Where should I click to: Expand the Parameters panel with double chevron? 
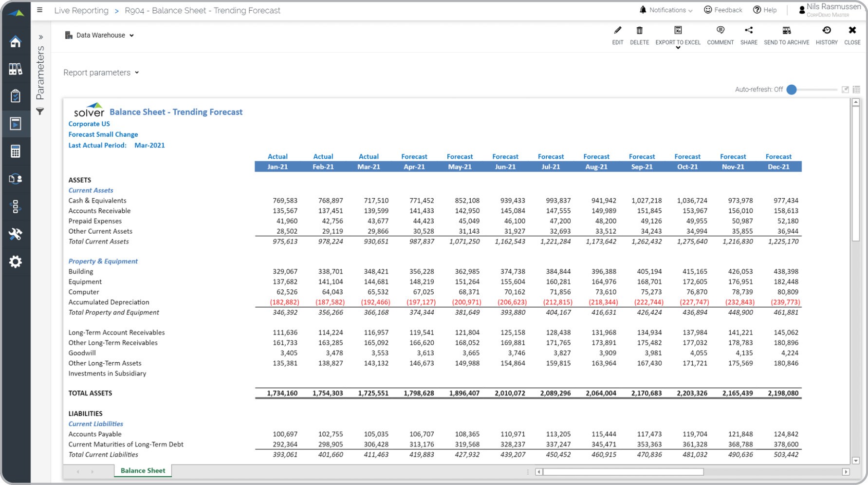click(x=41, y=37)
